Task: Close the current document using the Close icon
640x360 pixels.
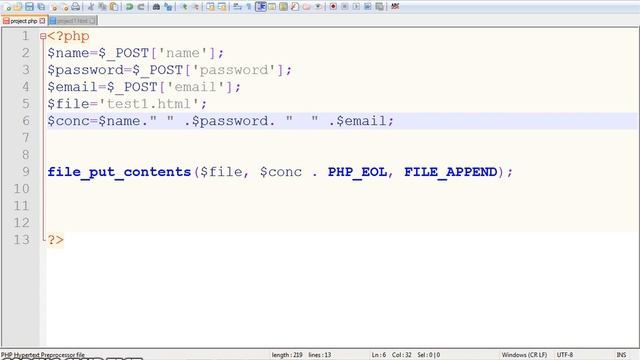Action: [x=53, y=7]
